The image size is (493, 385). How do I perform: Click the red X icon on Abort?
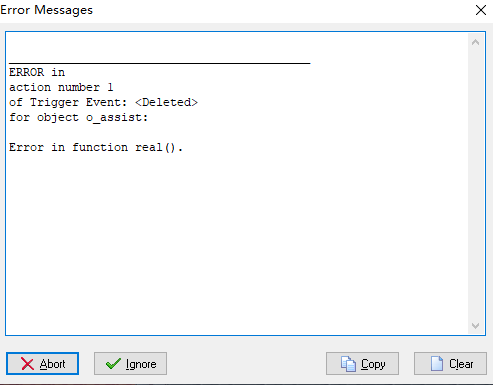pyautogui.click(x=27, y=364)
